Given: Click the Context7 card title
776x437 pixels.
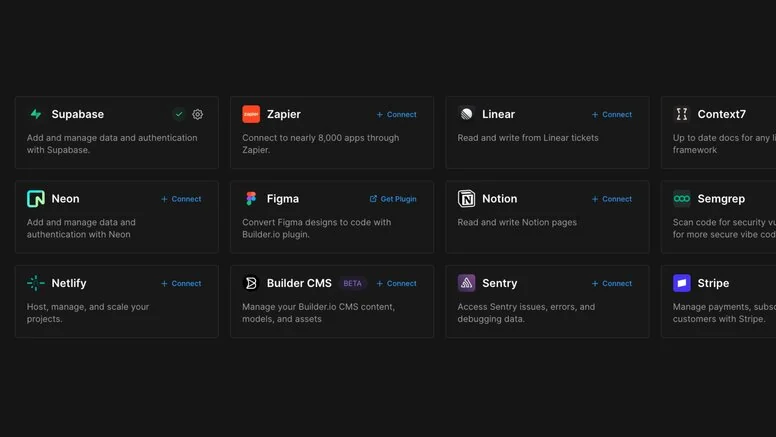Looking at the screenshot, I should [x=722, y=114].
